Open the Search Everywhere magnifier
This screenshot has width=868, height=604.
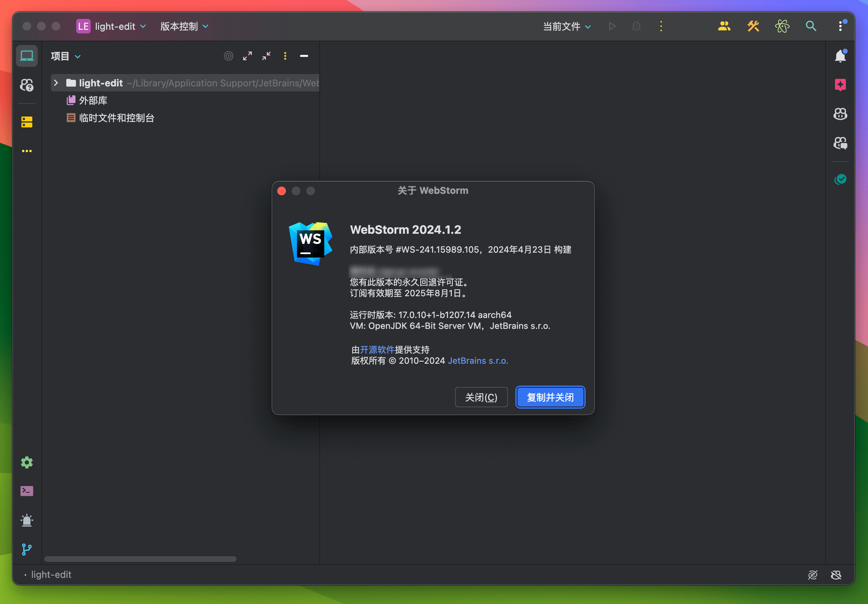[x=811, y=26]
